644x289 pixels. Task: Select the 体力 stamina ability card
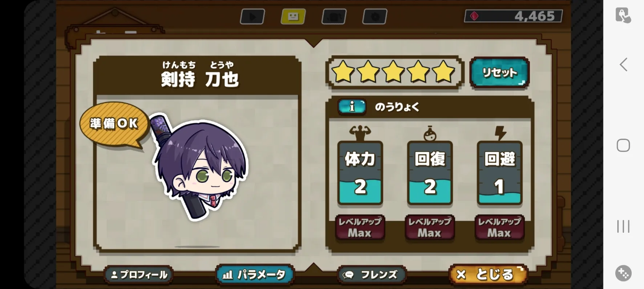360,173
